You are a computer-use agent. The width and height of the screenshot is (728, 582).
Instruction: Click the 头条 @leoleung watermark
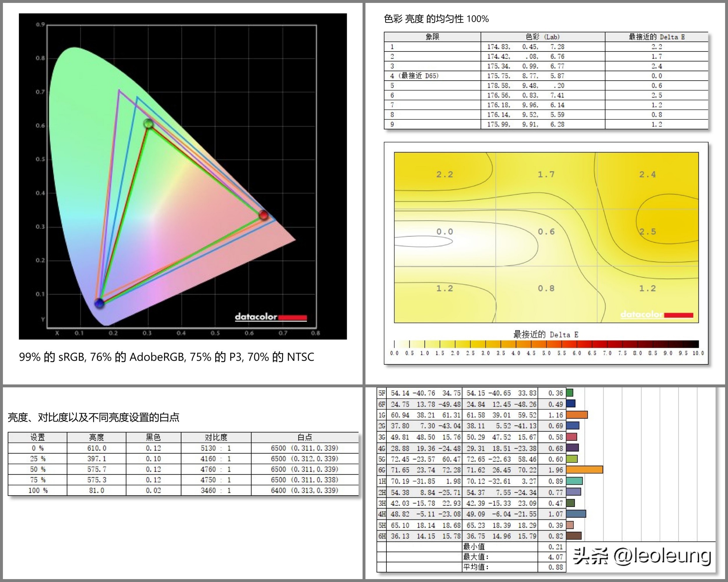642,556
